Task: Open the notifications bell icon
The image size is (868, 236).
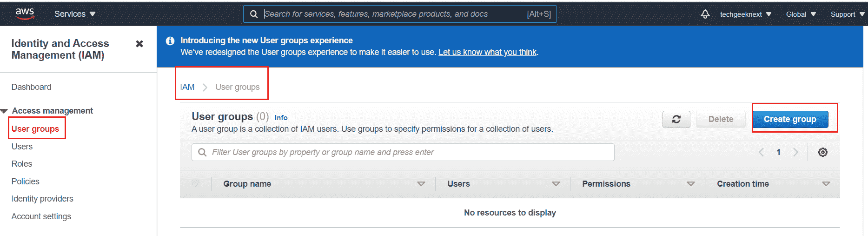Action: click(x=705, y=14)
